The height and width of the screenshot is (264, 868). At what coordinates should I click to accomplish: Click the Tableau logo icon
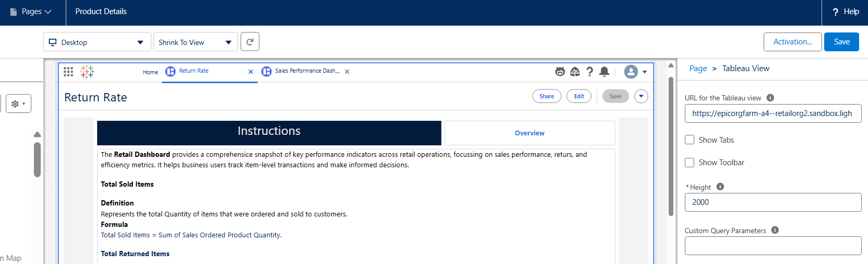coord(87,72)
